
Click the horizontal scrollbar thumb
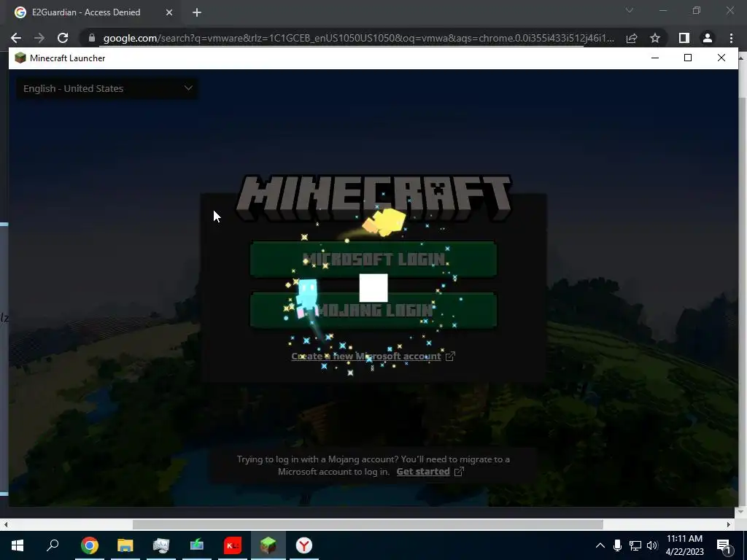coord(368,525)
